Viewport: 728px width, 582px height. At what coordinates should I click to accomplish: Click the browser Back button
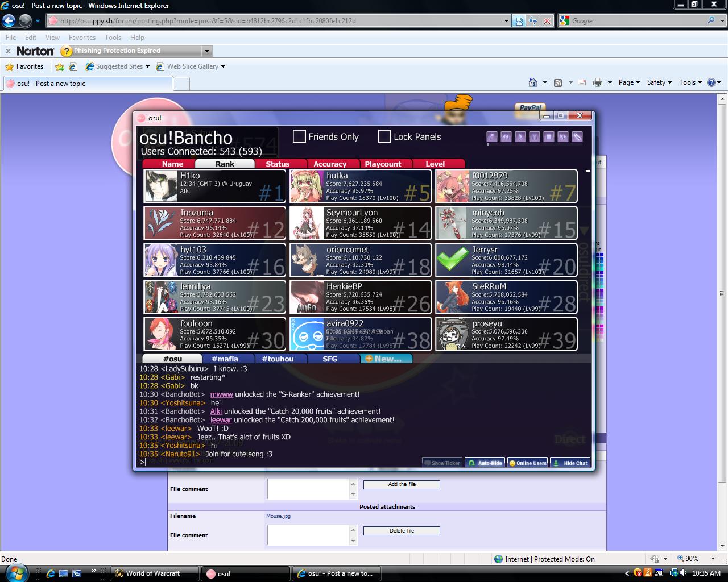point(9,21)
